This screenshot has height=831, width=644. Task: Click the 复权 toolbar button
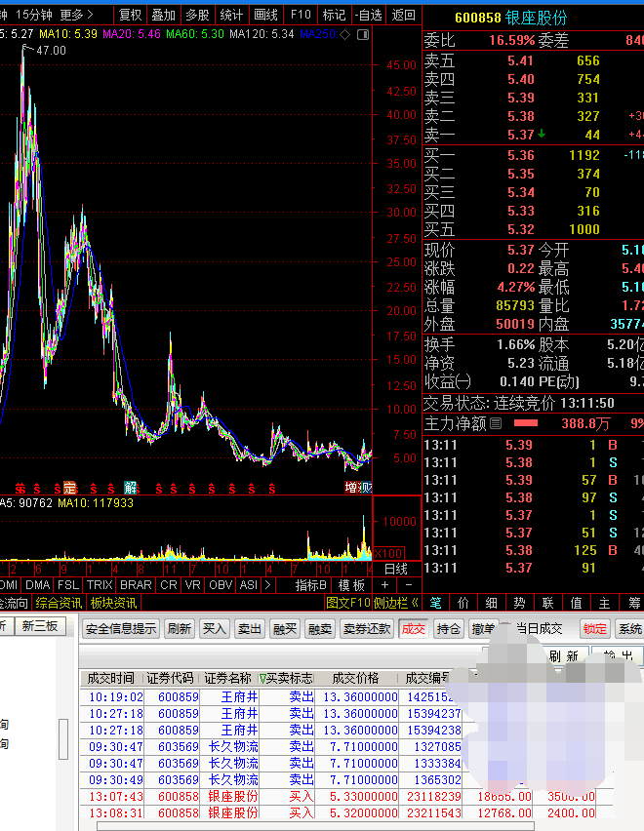[131, 15]
